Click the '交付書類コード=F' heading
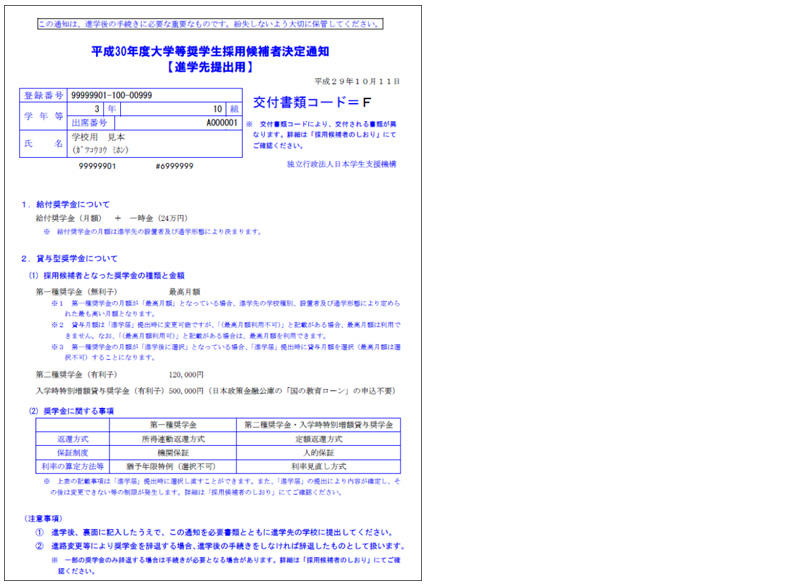800x585 pixels. tap(312, 103)
